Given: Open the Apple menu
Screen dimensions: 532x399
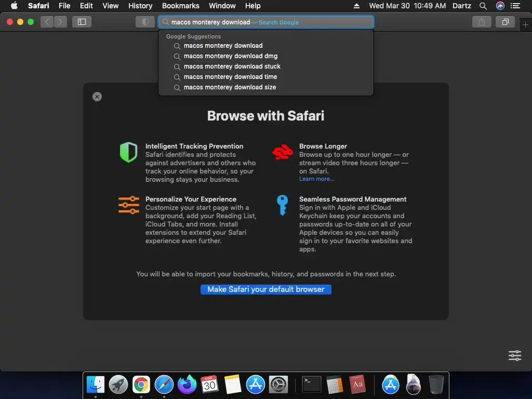Looking at the screenshot, I should click(14, 6).
